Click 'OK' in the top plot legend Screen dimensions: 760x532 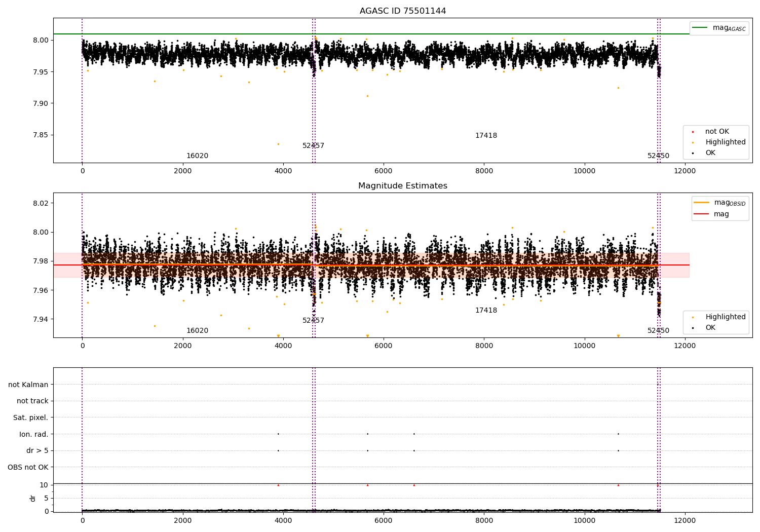710,153
